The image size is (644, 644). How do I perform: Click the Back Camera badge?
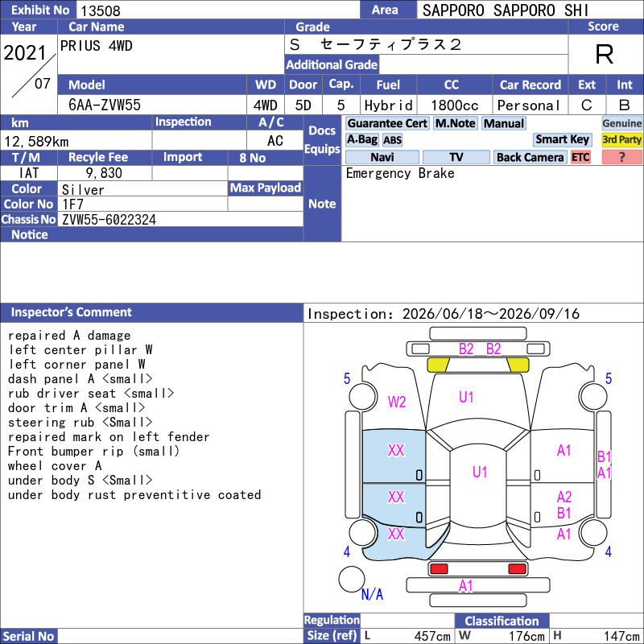pyautogui.click(x=530, y=157)
